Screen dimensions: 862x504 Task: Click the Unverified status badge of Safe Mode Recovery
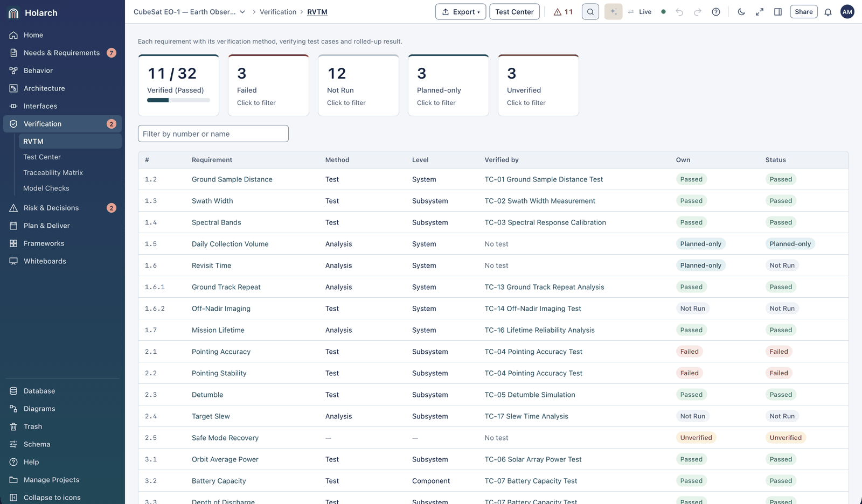tap(785, 438)
